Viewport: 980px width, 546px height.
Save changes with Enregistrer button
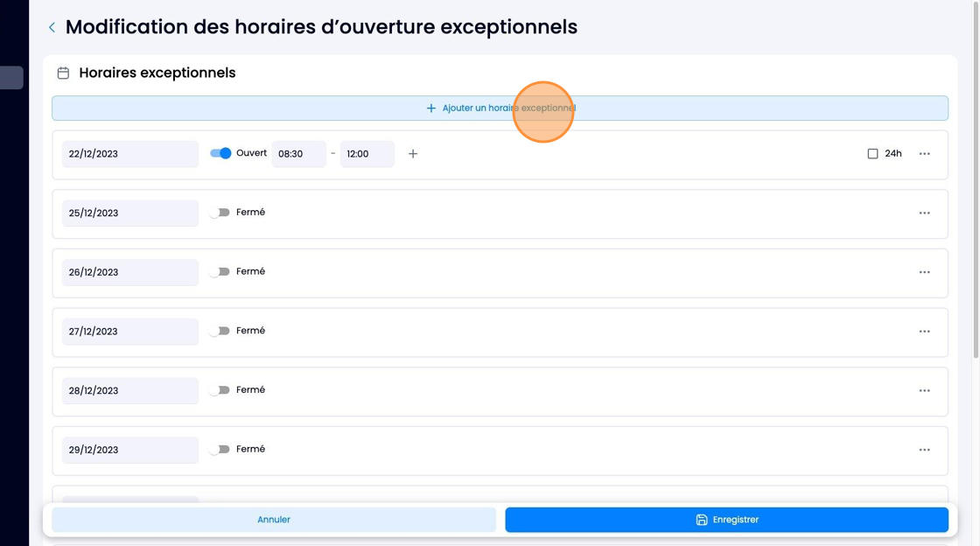click(x=727, y=520)
